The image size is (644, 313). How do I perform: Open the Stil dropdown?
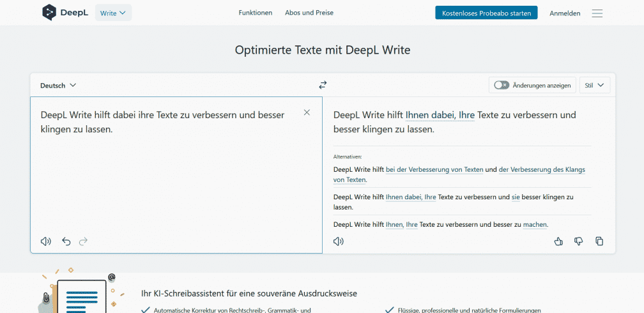tap(595, 85)
